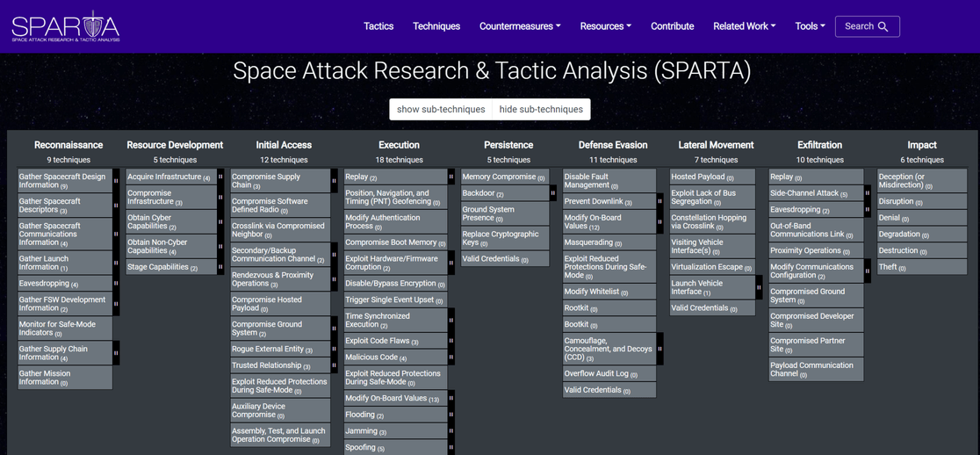Click the show sub-techniques button

pos(441,110)
